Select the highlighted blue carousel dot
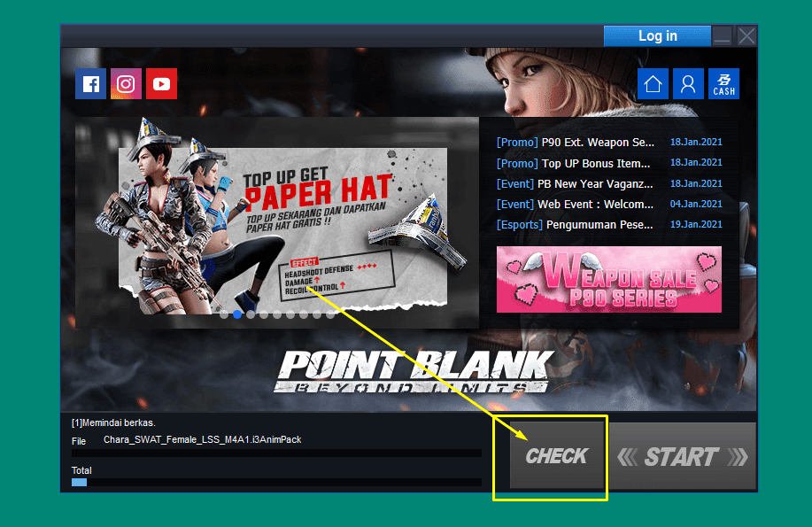812x527 pixels. [237, 314]
